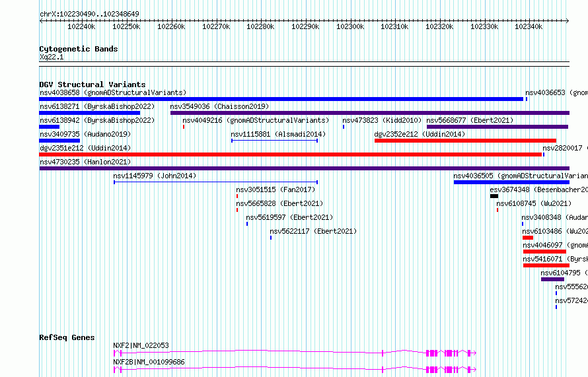The width and height of the screenshot is (588, 377).
Task: Click the NXF2B|NM_001099686 gene label
Action: click(149, 362)
